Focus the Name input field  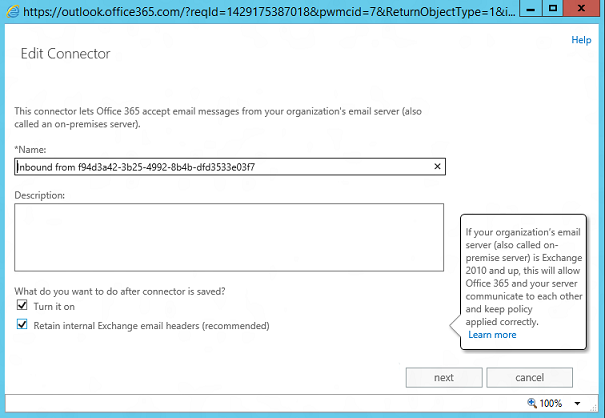230,167
